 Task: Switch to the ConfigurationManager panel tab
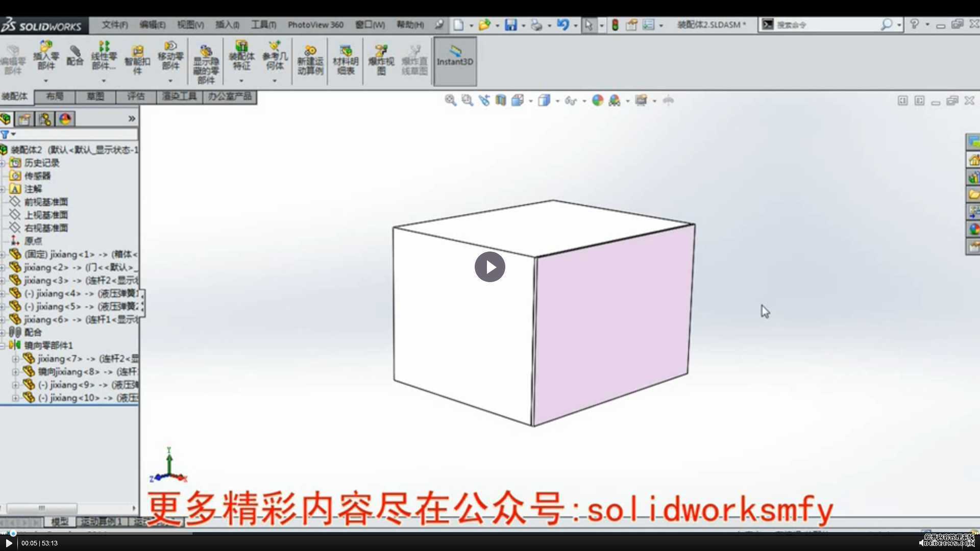[45, 119]
